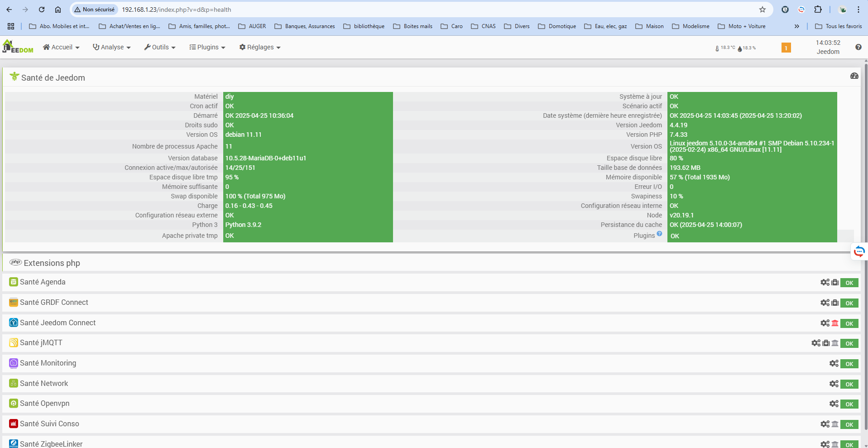Open the gears icon for Santé Suivi Conso
Viewport: 868px width, 448px height.
tap(825, 424)
